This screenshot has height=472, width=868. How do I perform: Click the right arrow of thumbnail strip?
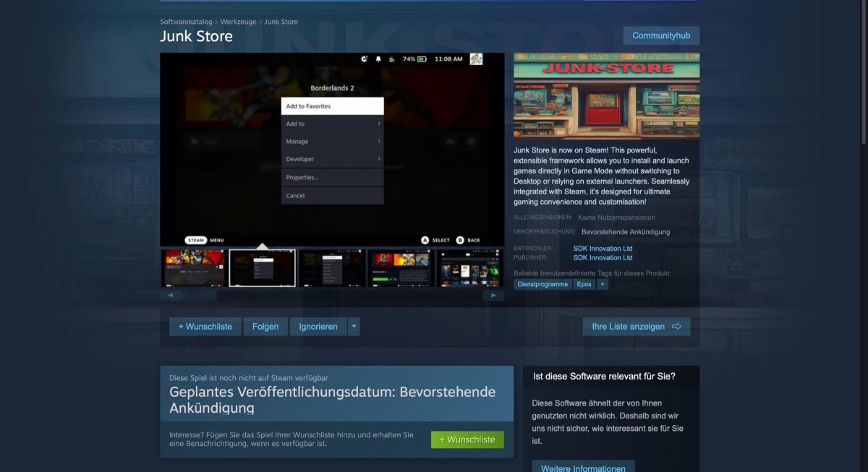click(494, 296)
